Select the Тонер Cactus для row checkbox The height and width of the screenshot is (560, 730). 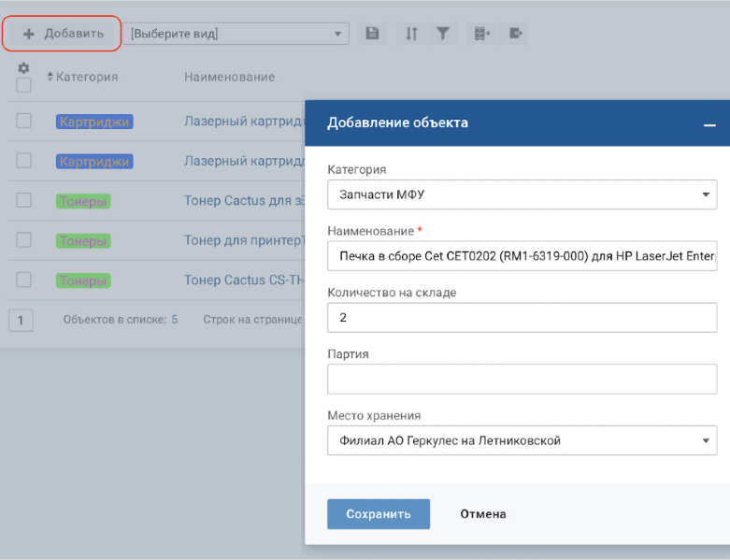click(24, 200)
